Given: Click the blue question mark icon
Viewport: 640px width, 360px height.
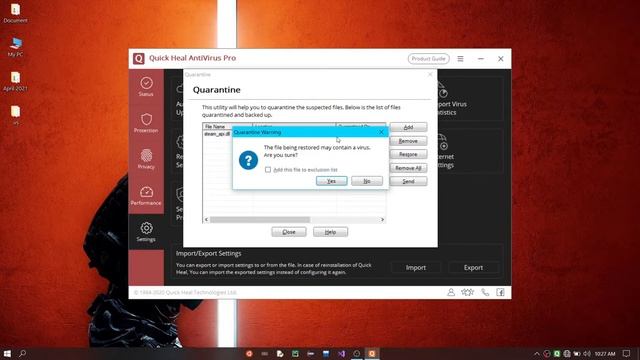Looking at the screenshot, I should 248,160.
